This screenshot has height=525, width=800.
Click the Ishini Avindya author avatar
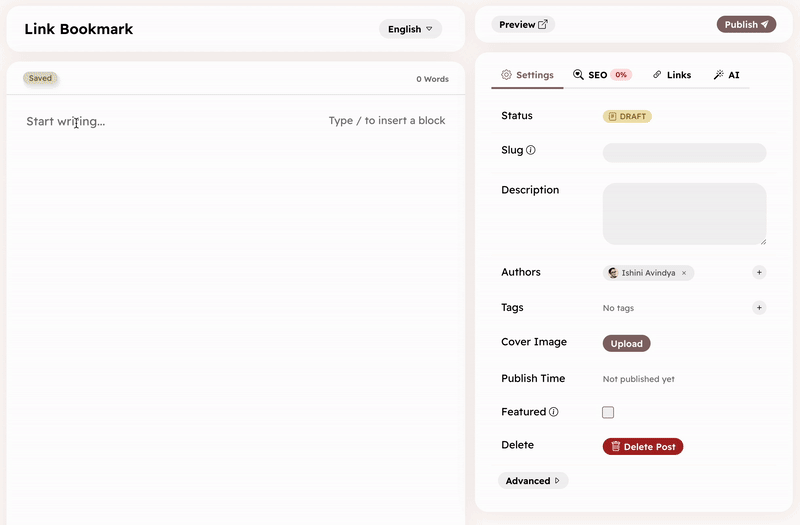click(613, 273)
